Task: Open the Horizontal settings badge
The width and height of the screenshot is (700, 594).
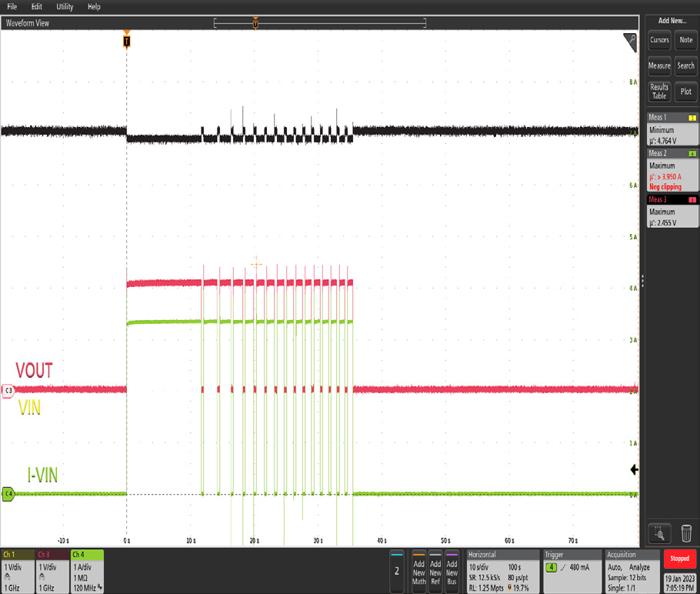Action: click(502, 571)
